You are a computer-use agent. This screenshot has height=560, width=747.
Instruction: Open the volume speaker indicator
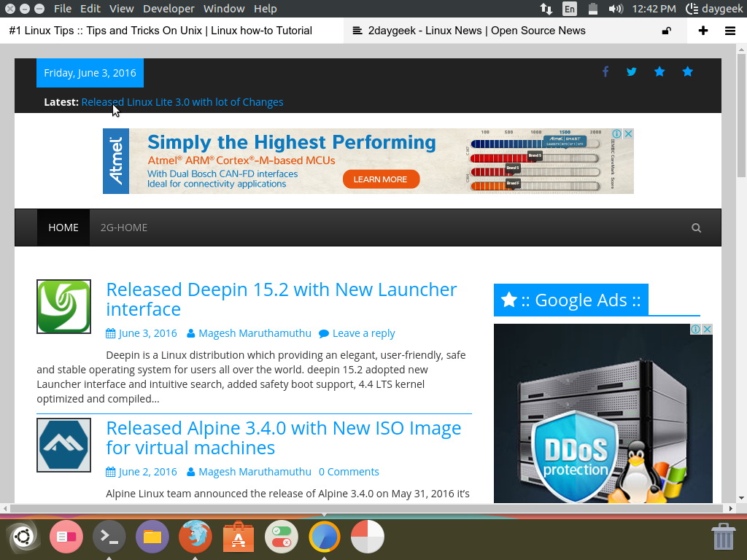616,9
